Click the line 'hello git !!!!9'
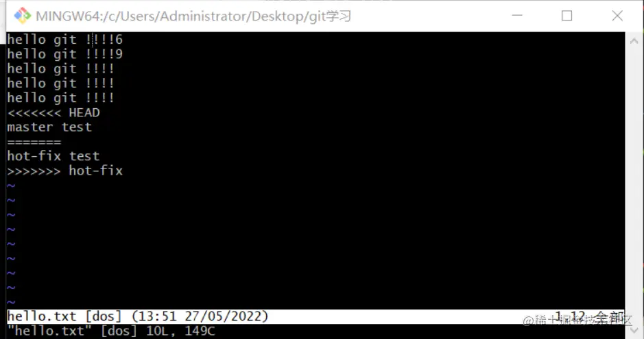Image resolution: width=644 pixels, height=339 pixels. [x=65, y=54]
